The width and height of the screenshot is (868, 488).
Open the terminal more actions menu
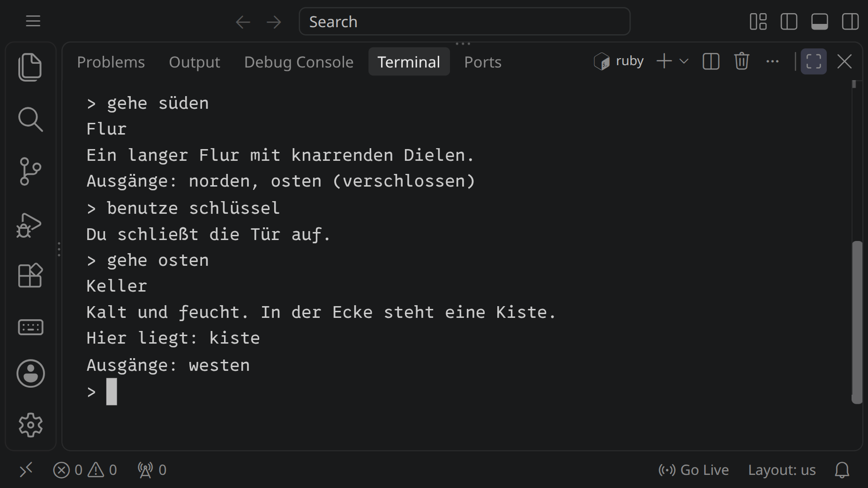(x=772, y=61)
